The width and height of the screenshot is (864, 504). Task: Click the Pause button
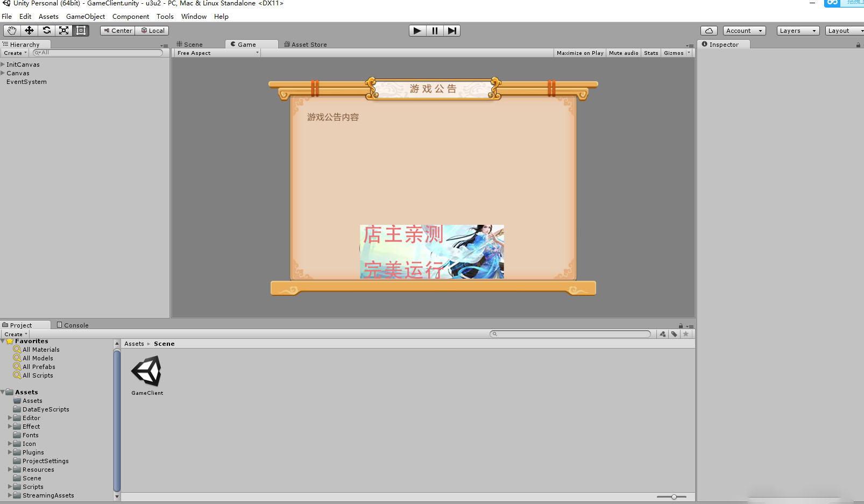(x=435, y=31)
